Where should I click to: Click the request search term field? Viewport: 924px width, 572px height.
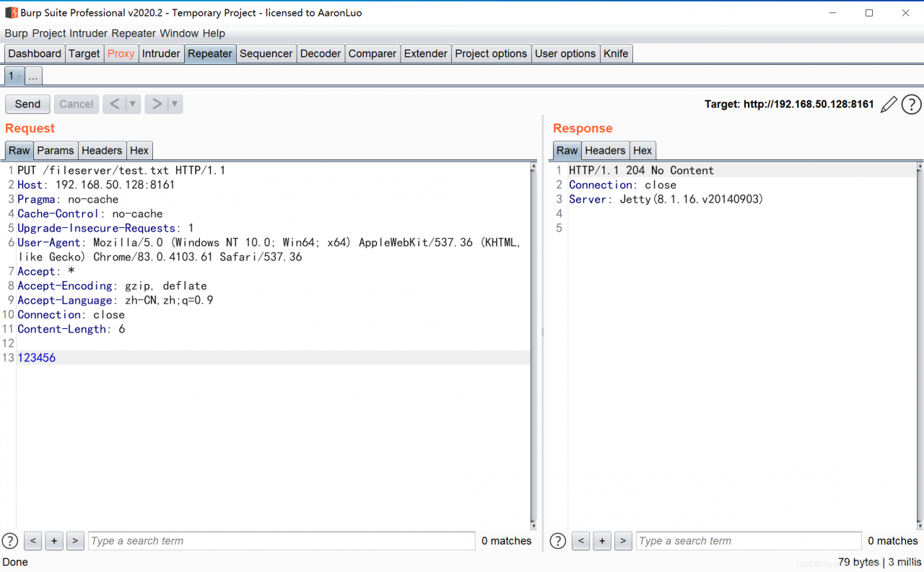click(x=282, y=540)
